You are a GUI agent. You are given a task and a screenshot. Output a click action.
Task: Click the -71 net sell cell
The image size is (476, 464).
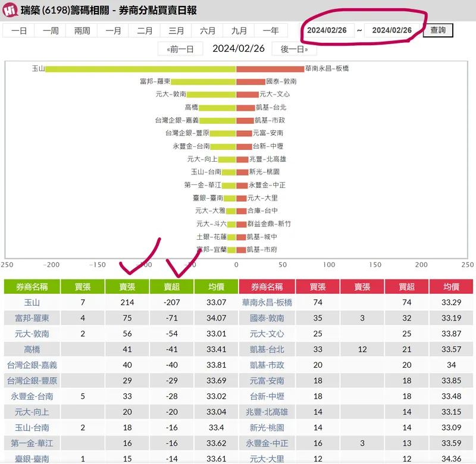(x=172, y=318)
